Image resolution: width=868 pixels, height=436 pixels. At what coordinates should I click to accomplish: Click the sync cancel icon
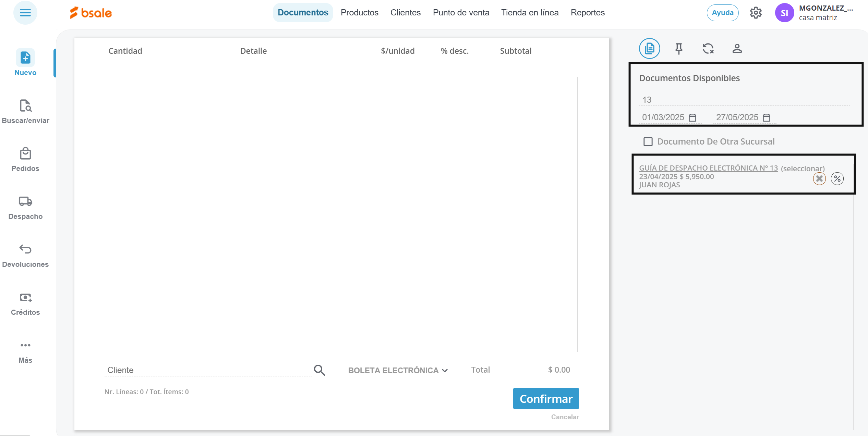click(x=708, y=49)
